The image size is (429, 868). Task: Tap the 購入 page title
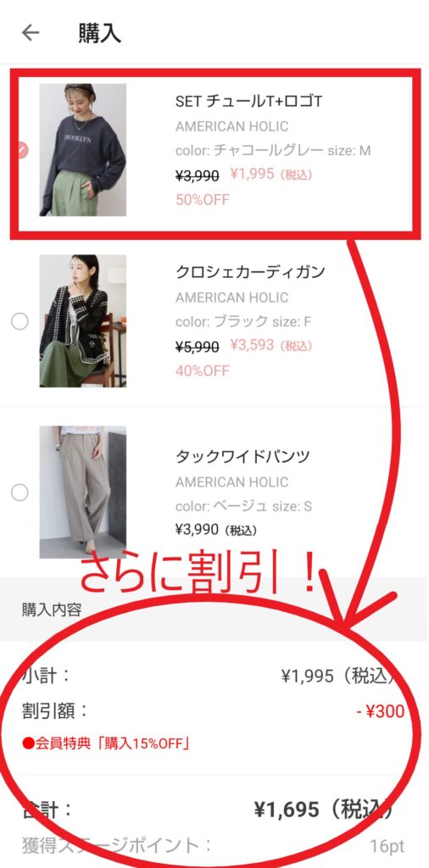click(x=100, y=33)
